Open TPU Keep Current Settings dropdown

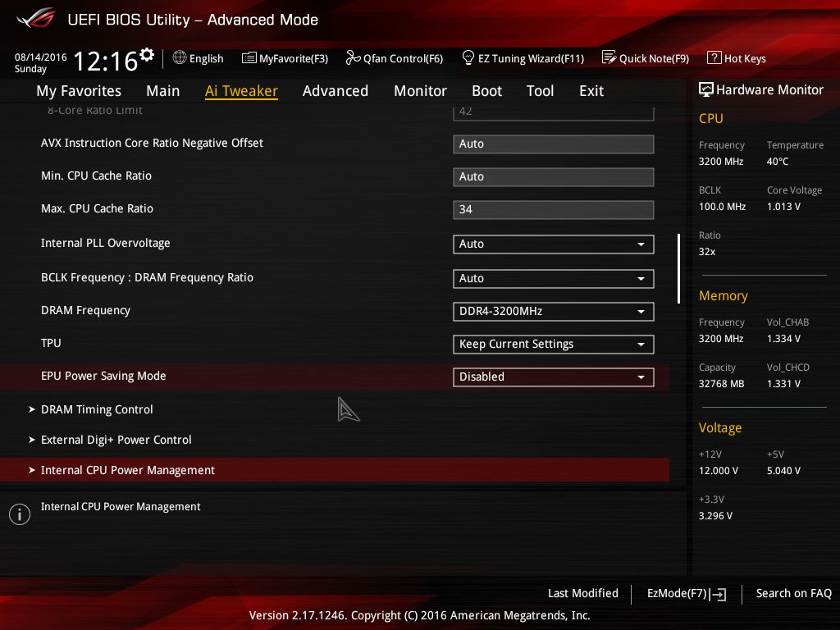(x=554, y=345)
